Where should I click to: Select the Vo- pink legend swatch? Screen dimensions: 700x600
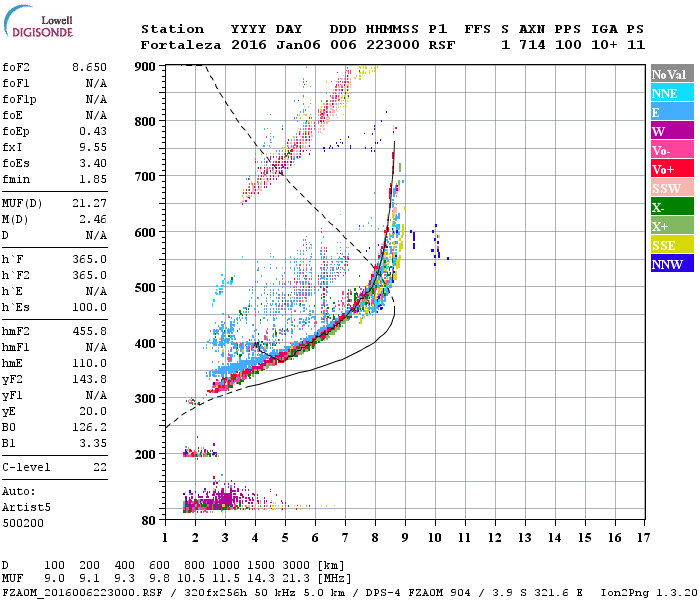pyautogui.click(x=672, y=150)
